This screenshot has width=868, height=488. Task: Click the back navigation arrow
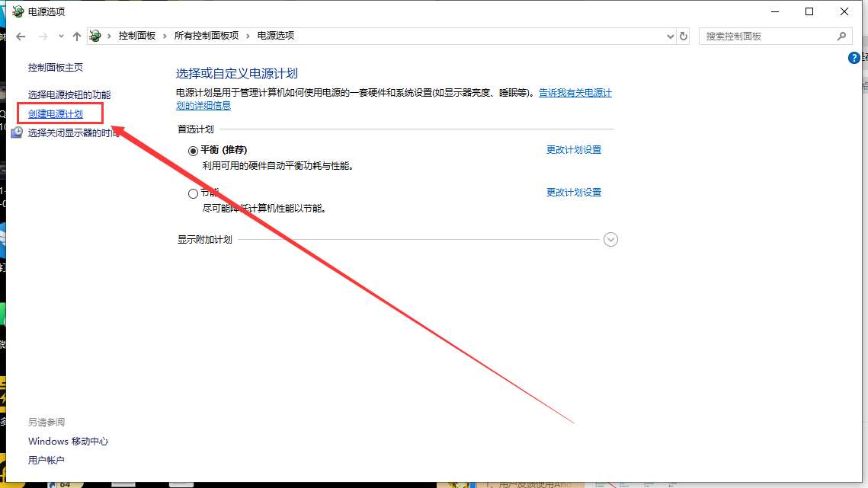coord(21,37)
